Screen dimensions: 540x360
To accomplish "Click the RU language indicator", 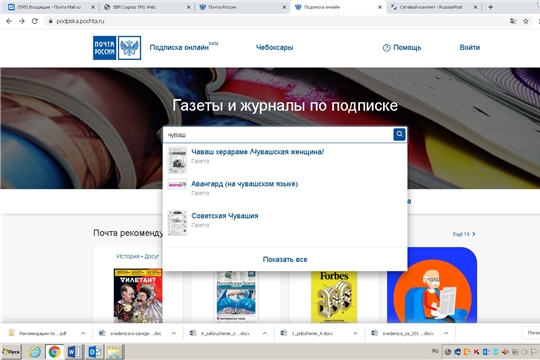I will pyautogui.click(x=435, y=351).
